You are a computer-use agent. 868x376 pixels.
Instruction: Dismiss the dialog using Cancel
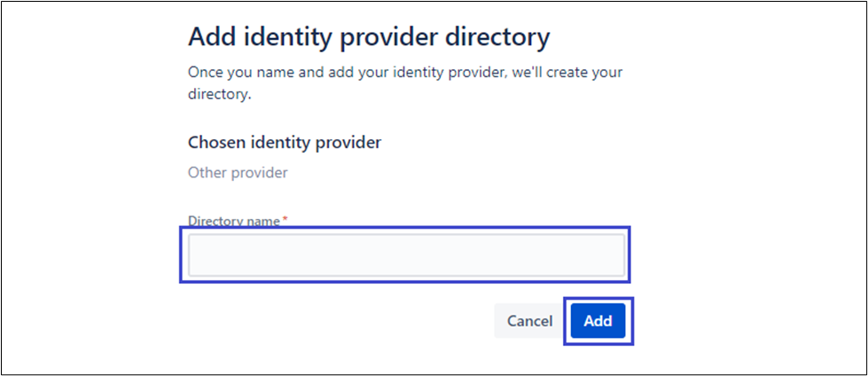pyautogui.click(x=529, y=321)
